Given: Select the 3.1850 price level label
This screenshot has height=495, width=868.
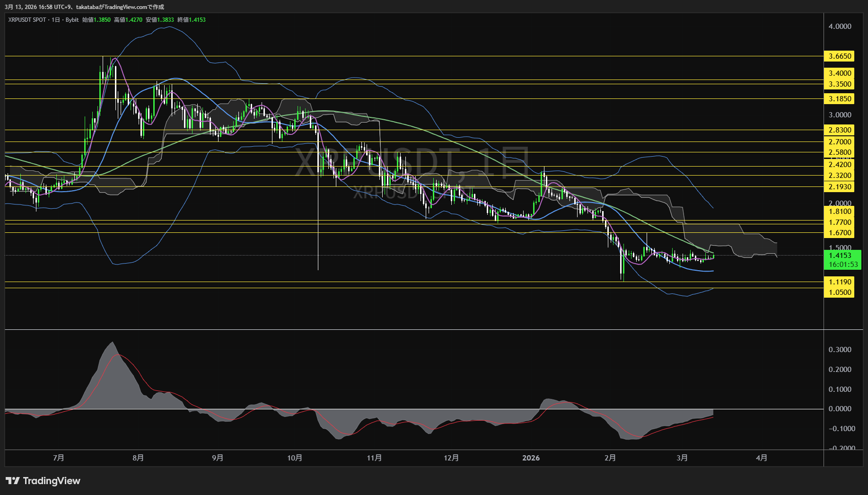Looking at the screenshot, I should [x=839, y=99].
